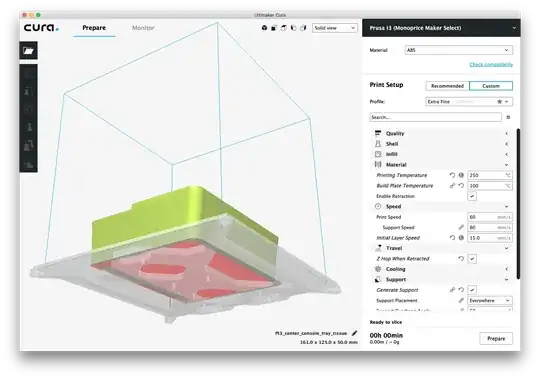Switch to the Monitor tab
Image resolution: width=540 pixels, height=379 pixels.
point(143,28)
